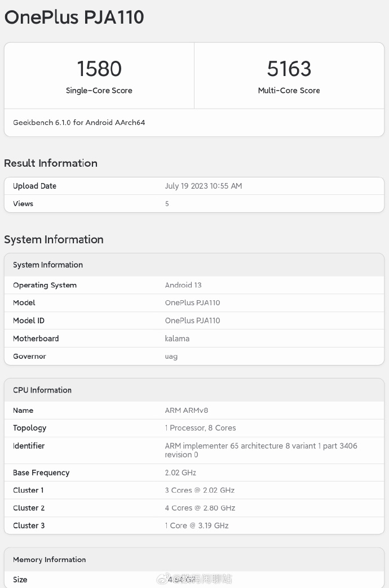The height and width of the screenshot is (588, 389).
Task: Click the System Information table header
Action: tap(48, 265)
